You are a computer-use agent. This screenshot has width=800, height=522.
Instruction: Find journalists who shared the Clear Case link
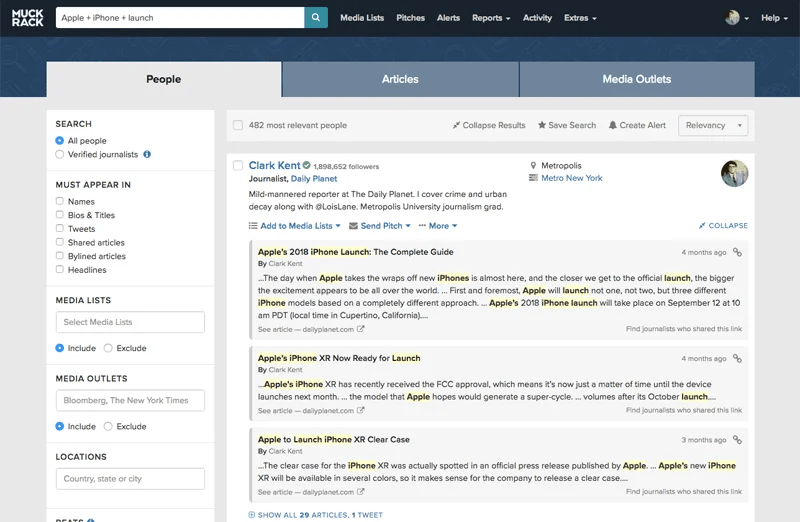684,491
